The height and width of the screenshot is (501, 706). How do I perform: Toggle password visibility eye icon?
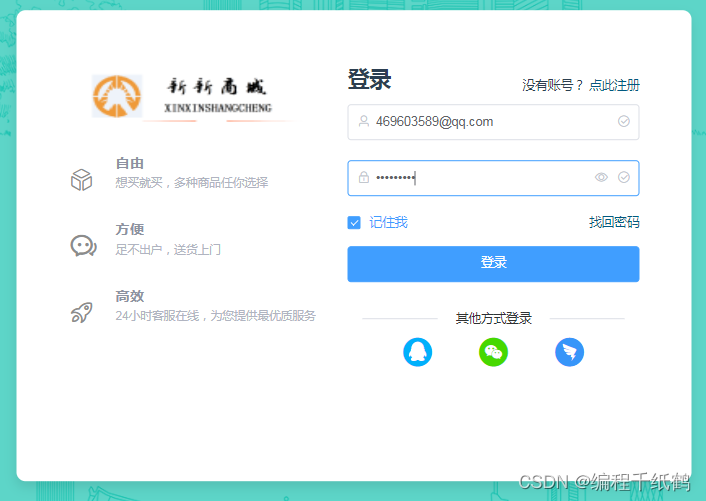601,177
